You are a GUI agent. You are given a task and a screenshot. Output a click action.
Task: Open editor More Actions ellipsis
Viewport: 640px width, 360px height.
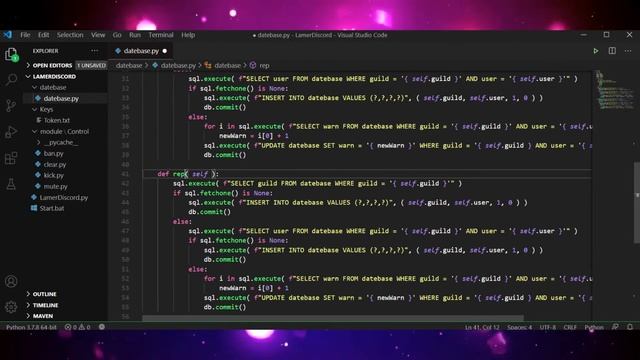coord(628,51)
